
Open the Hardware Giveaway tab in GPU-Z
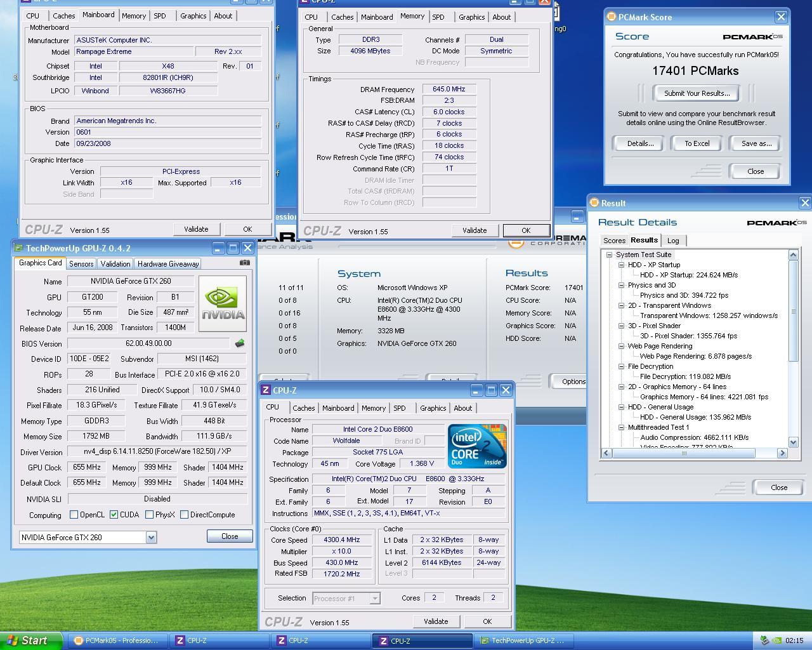click(x=168, y=264)
